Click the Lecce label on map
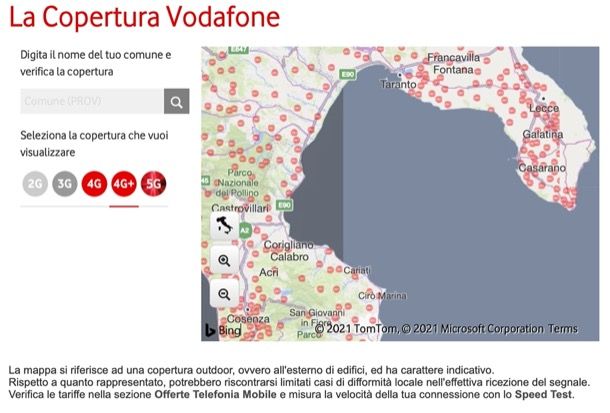This screenshot has height=413, width=610. tap(544, 108)
